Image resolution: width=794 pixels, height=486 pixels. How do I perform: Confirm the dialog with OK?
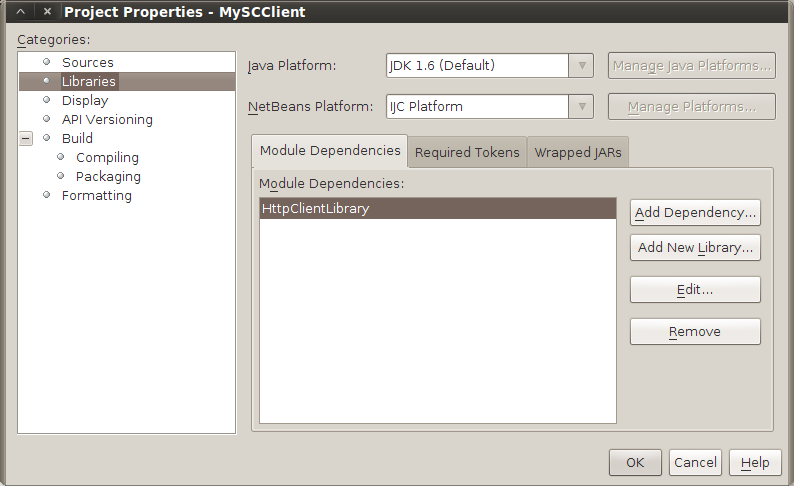click(635, 462)
